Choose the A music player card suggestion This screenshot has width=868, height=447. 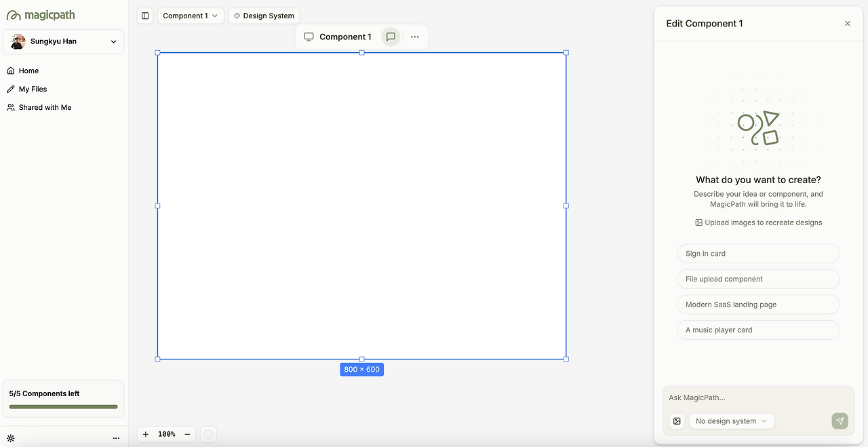pyautogui.click(x=758, y=330)
